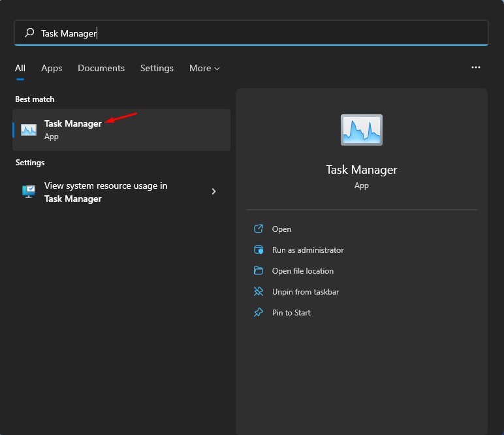
Task: Switch to the Apps tab
Action: click(x=52, y=68)
